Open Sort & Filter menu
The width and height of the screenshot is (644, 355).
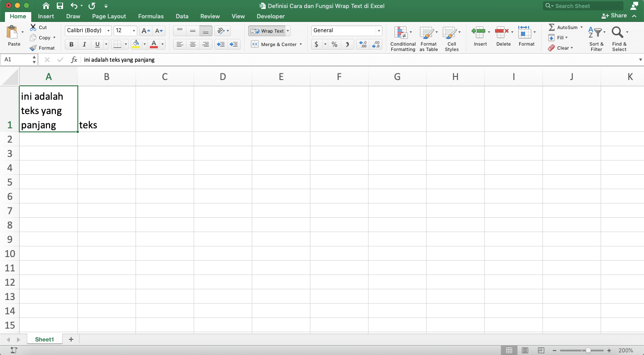pos(597,39)
